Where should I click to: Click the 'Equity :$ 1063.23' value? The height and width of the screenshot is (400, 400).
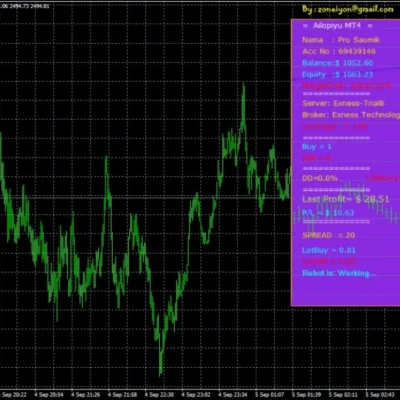(337, 75)
